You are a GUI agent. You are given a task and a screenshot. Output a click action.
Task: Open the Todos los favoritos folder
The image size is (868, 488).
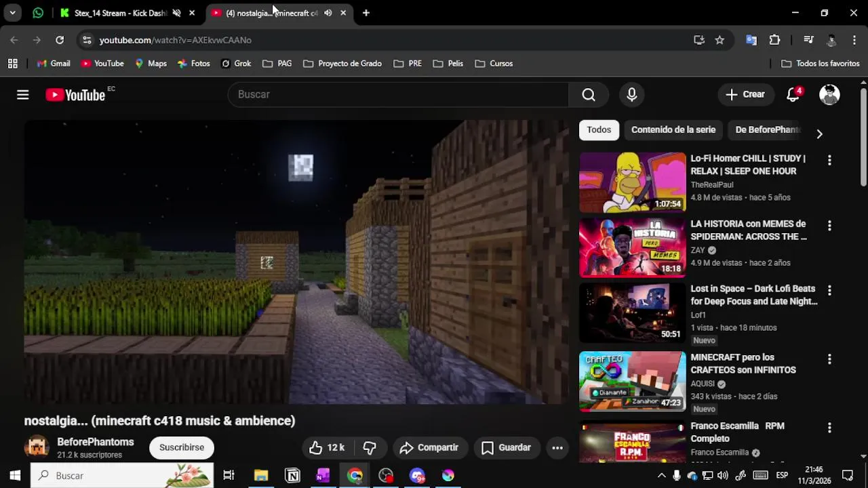pos(821,64)
